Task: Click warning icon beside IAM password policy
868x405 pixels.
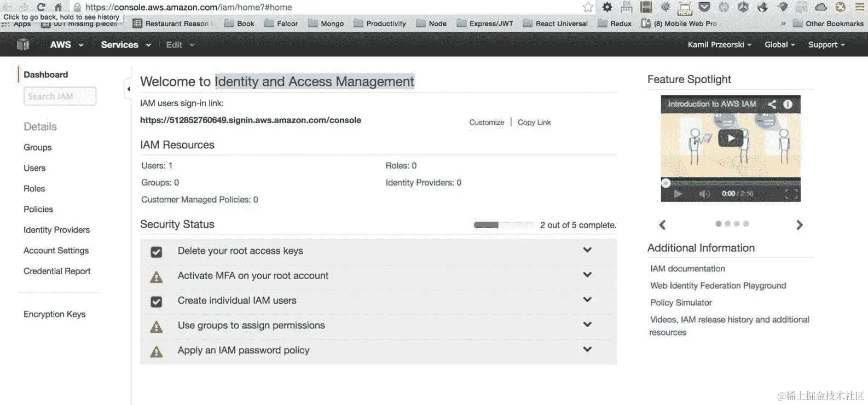Action: pos(157,351)
